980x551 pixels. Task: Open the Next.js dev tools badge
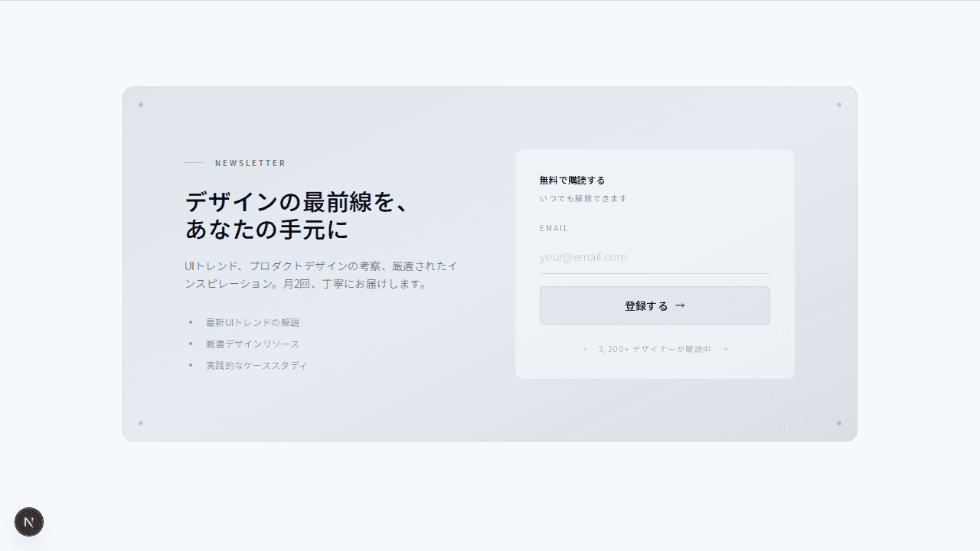[29, 522]
